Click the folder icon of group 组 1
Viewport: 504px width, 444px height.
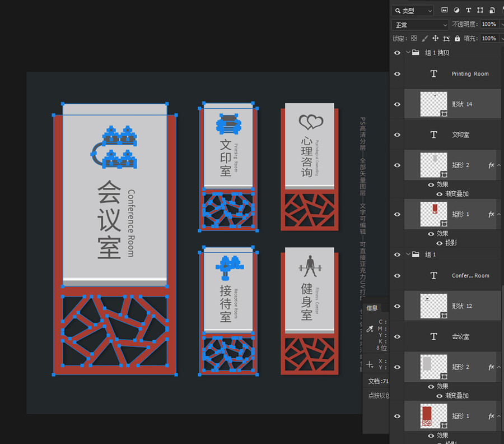416,255
